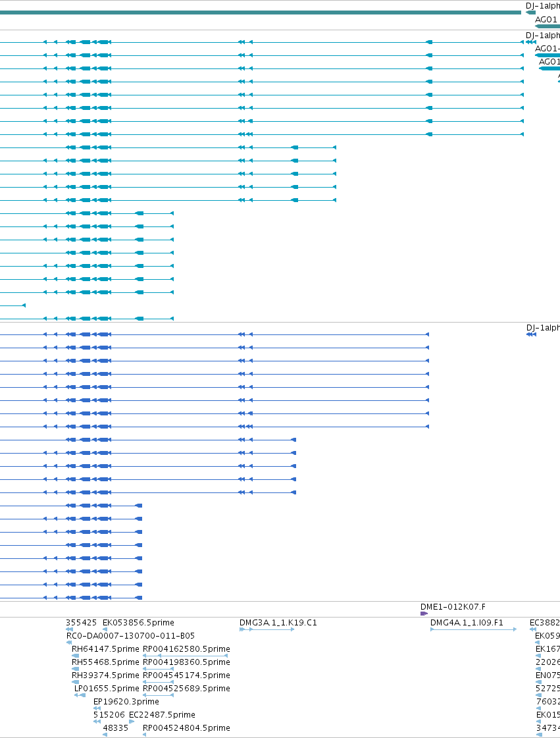560x738 pixels.
Task: Click the EC22487.5prime label
Action: click(x=162, y=715)
